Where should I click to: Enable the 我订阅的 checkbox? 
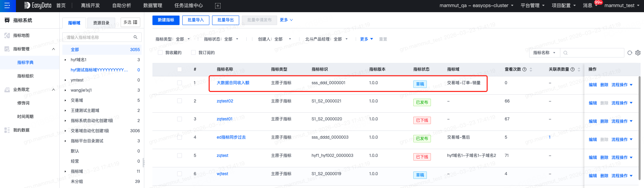(193, 52)
